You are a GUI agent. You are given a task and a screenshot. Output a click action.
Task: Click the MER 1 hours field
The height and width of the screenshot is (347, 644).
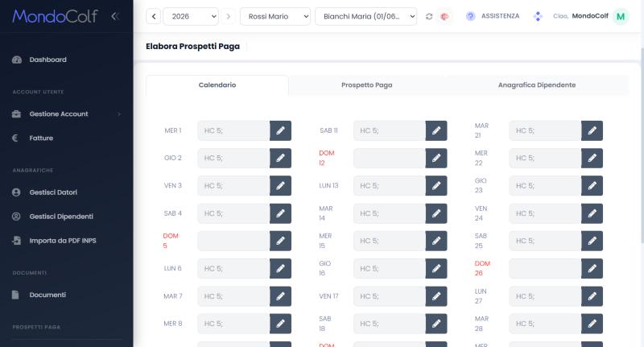(x=233, y=130)
